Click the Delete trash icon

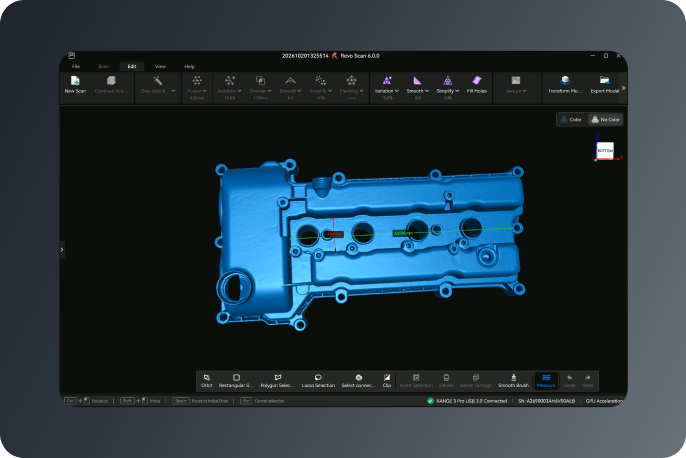tap(446, 378)
